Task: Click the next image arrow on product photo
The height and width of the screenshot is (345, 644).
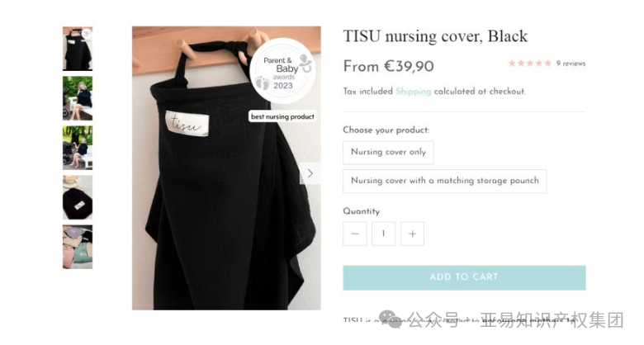Action: pyautogui.click(x=310, y=173)
